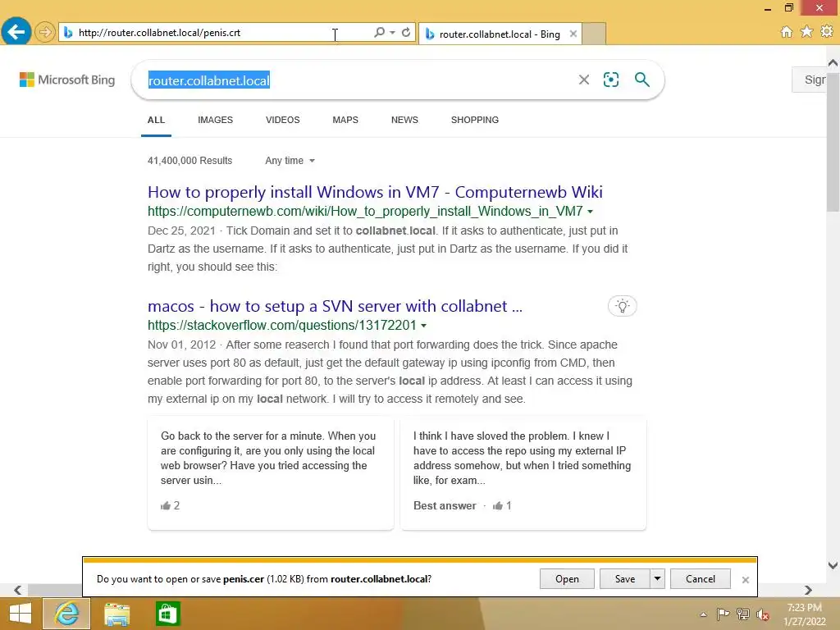The width and height of the screenshot is (840, 630).
Task: Open the Computernewb Wiki VM7 result link
Action: (375, 192)
